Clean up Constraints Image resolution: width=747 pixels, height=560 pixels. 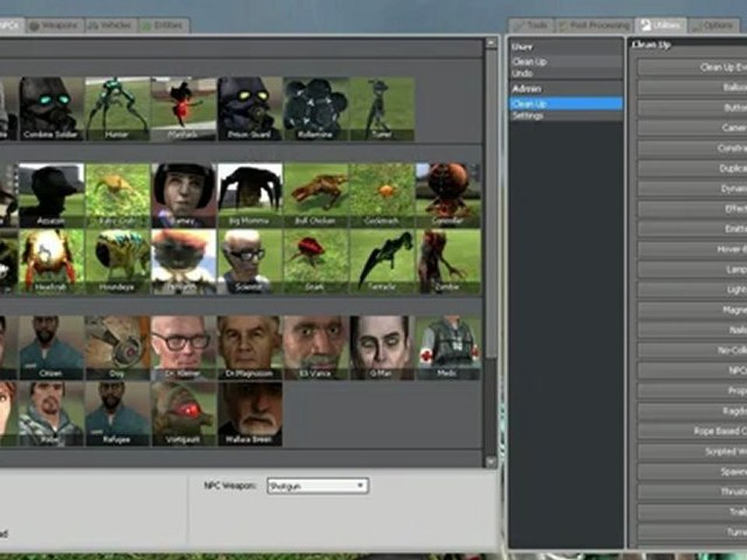point(693,149)
